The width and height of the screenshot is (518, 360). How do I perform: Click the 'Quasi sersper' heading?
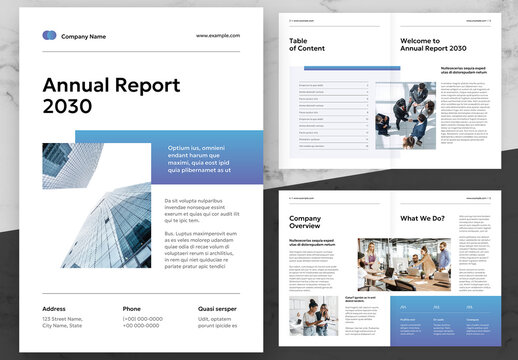pos(217,309)
